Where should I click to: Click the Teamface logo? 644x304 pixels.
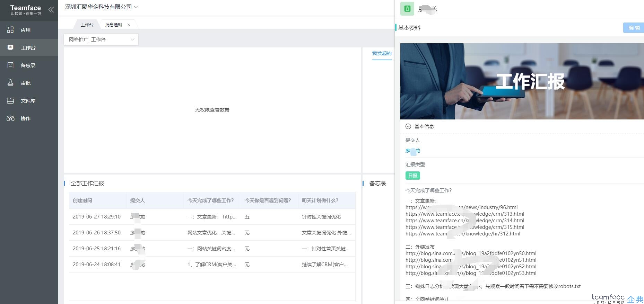pyautogui.click(x=26, y=10)
